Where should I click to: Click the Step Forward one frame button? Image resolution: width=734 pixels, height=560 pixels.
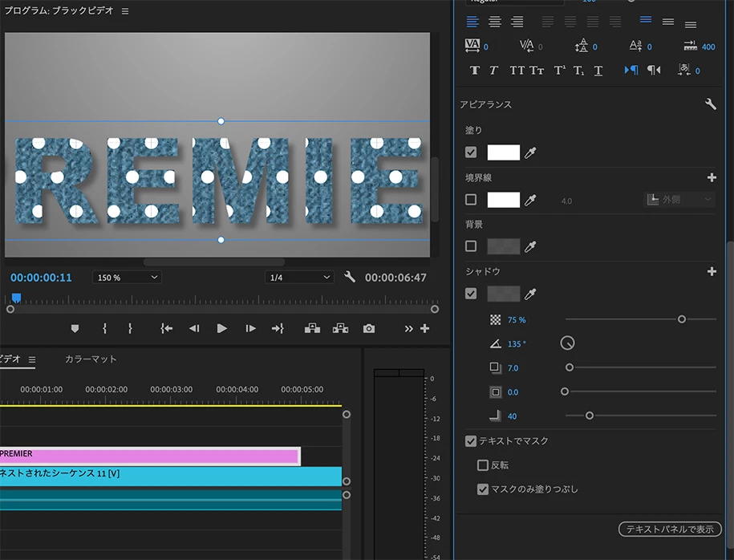tap(250, 328)
